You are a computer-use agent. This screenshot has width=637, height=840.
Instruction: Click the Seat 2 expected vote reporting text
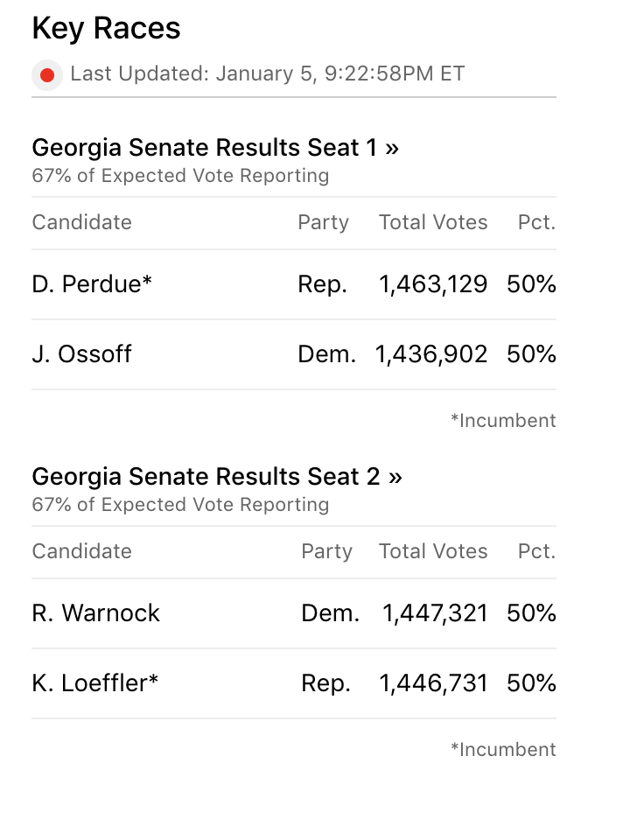click(x=180, y=505)
